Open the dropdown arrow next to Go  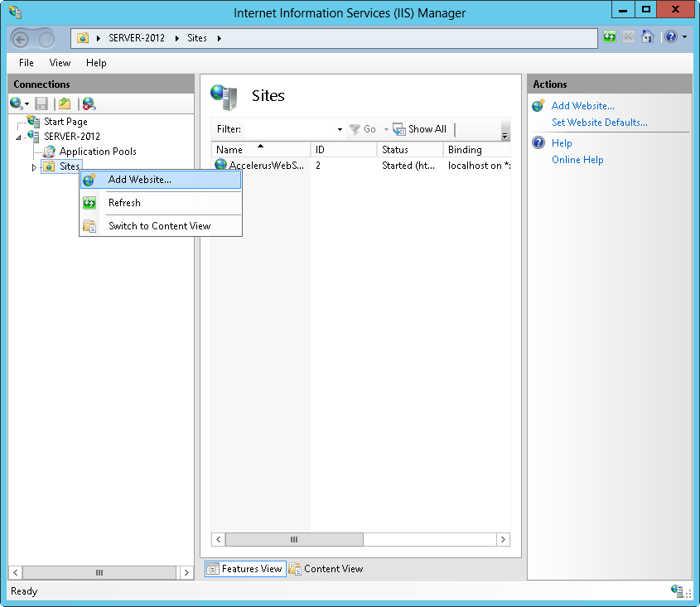click(386, 129)
